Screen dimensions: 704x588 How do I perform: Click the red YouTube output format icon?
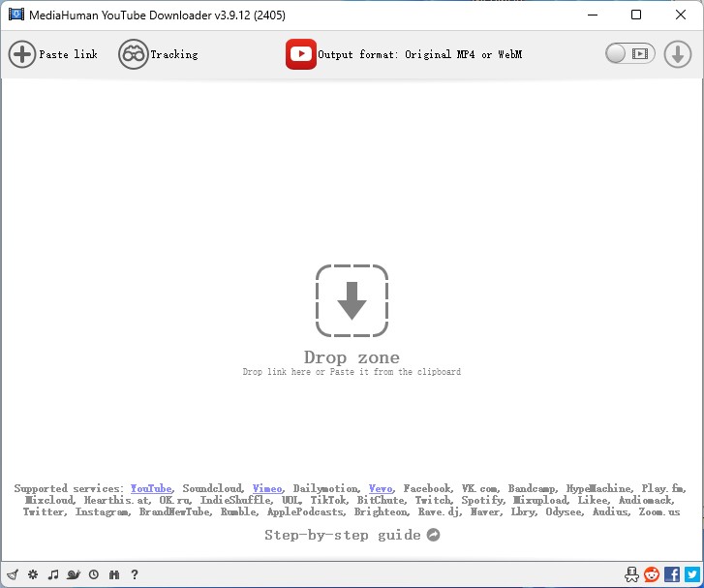pos(301,54)
